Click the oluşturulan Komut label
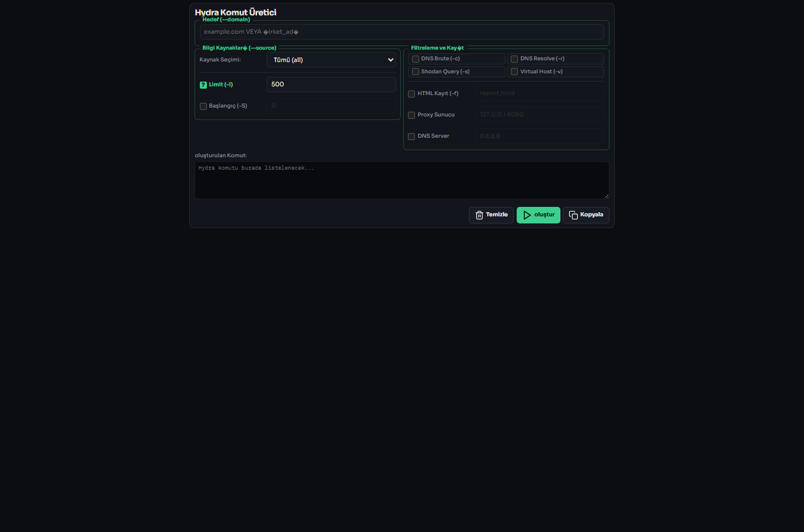 tap(221, 155)
